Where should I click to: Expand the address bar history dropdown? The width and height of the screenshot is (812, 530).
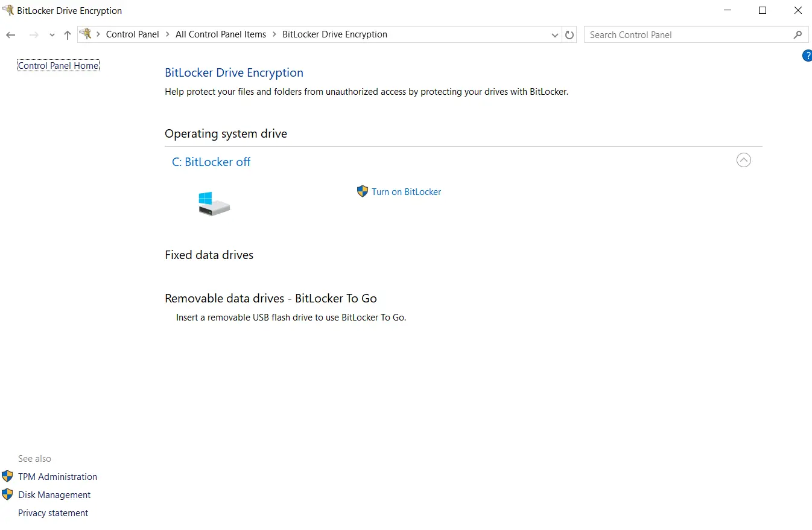555,35
